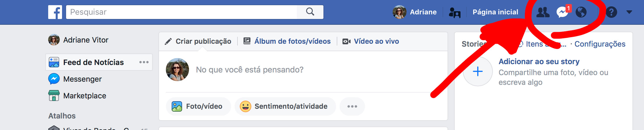This screenshot has height=130, width=644.
Task: Open the help question mark icon
Action: tap(611, 12)
